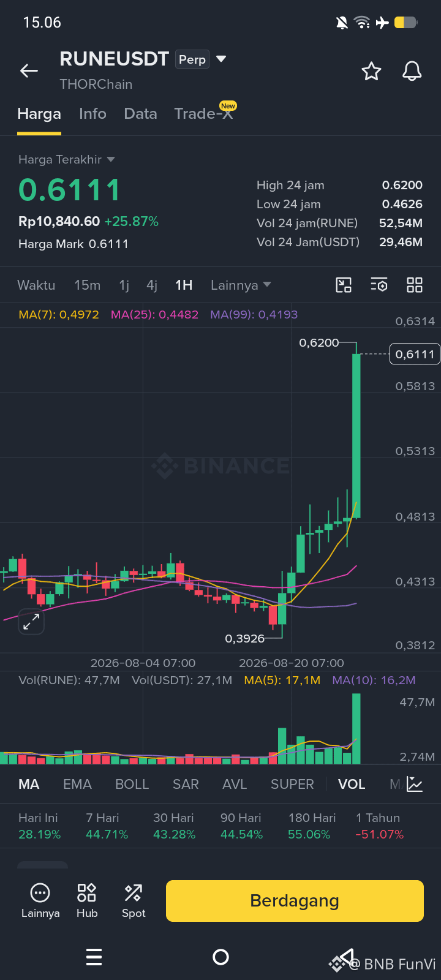The height and width of the screenshot is (980, 441).
Task: Tap the tallest green volume bar
Action: tap(356, 728)
